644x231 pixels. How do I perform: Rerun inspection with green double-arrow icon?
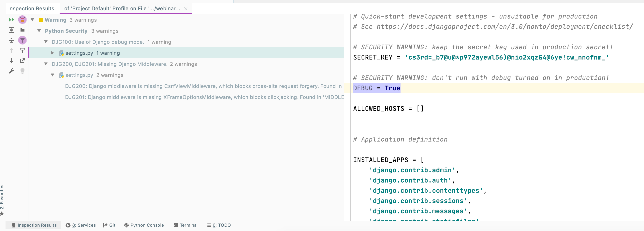pos(11,20)
